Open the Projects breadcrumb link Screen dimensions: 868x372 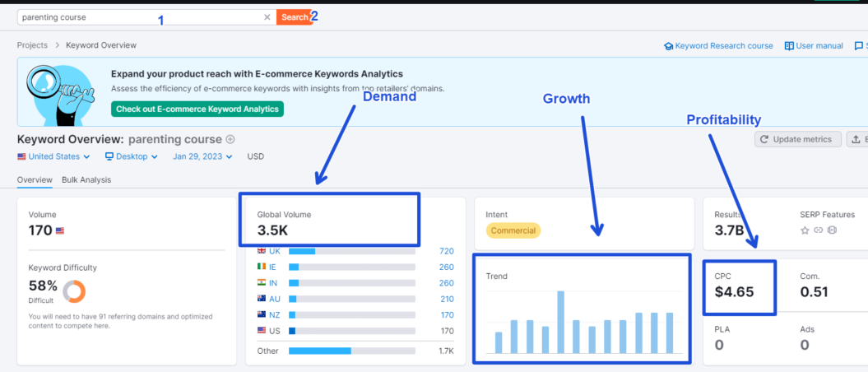[32, 45]
